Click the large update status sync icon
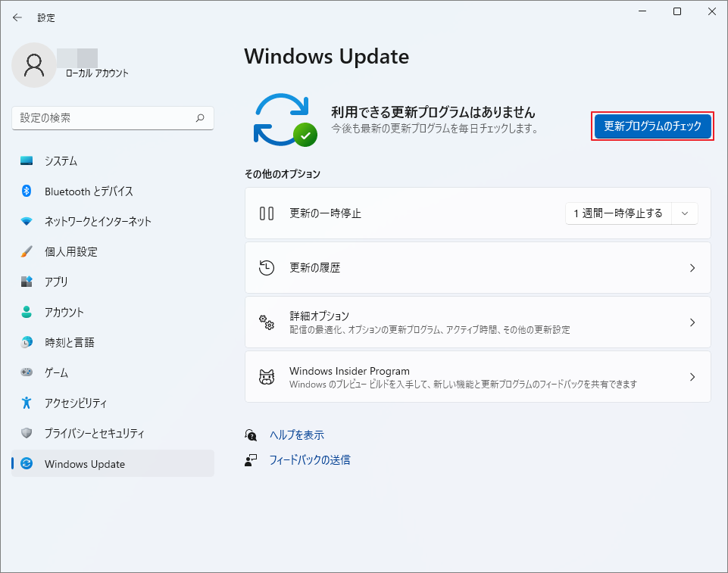Viewport: 728px width, 573px height. (285, 120)
